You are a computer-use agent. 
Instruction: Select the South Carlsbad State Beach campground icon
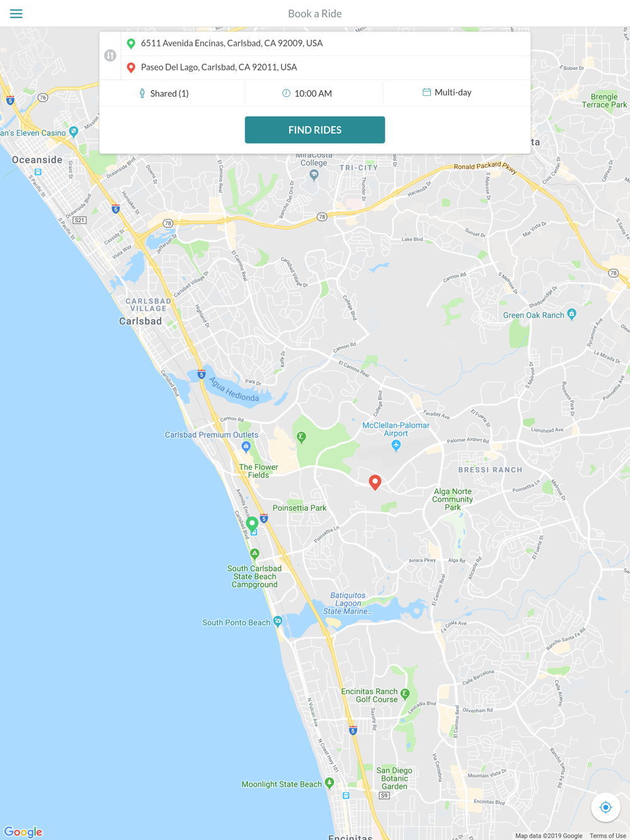(255, 554)
